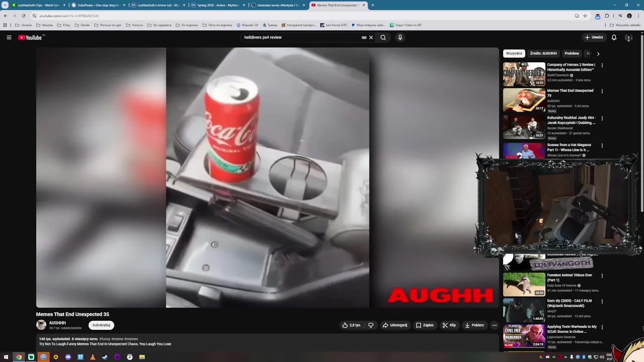The height and width of the screenshot is (362, 644).
Task: Open Discord from the taskbar
Action: pos(68,357)
